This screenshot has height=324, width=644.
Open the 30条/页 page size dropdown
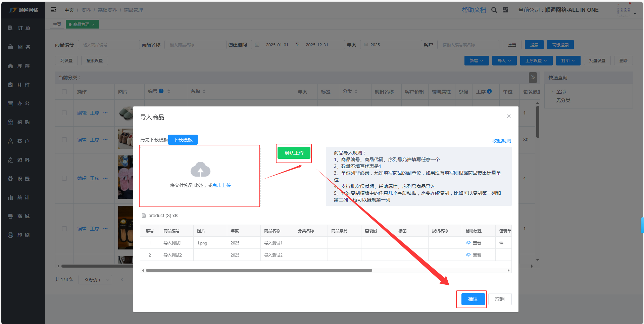click(x=95, y=280)
